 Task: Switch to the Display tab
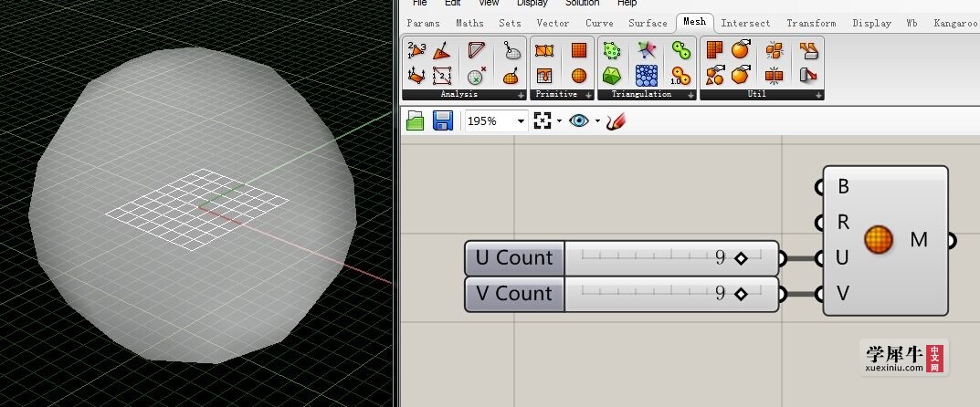(x=872, y=23)
